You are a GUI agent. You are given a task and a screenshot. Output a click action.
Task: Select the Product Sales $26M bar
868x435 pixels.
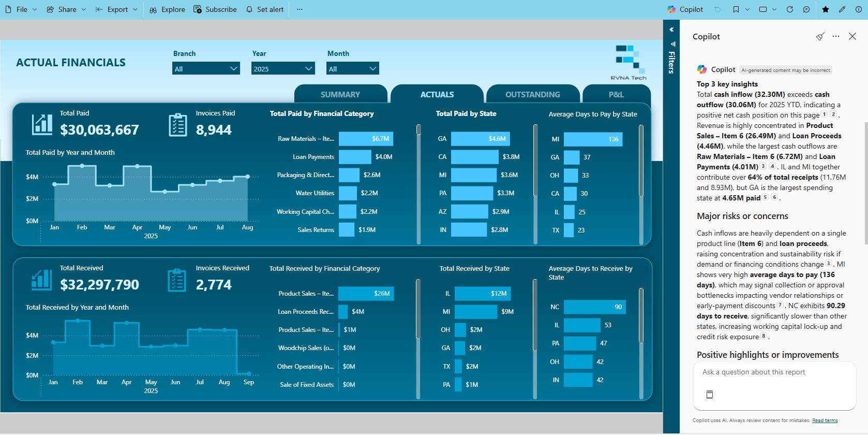(x=366, y=294)
